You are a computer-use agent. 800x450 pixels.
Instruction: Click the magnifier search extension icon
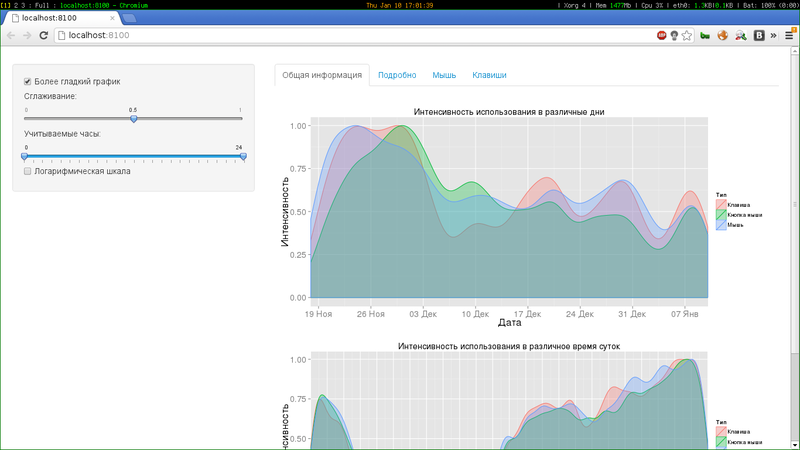click(x=741, y=35)
